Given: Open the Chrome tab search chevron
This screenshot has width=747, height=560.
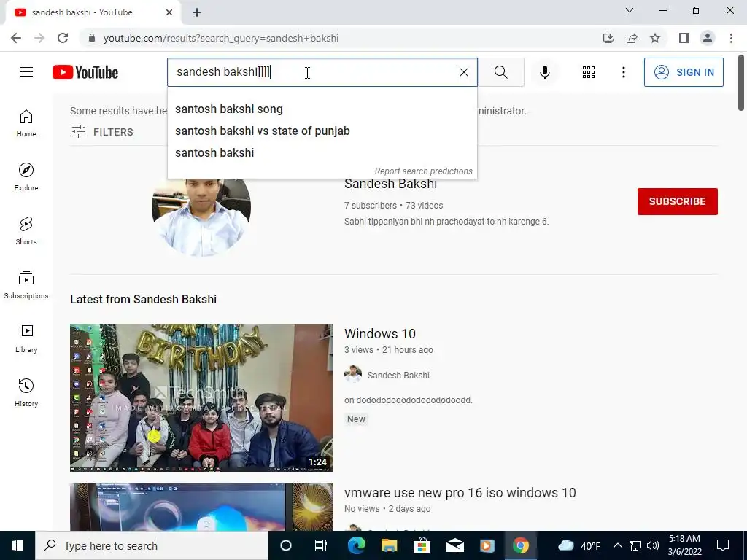Looking at the screenshot, I should tap(630, 10).
